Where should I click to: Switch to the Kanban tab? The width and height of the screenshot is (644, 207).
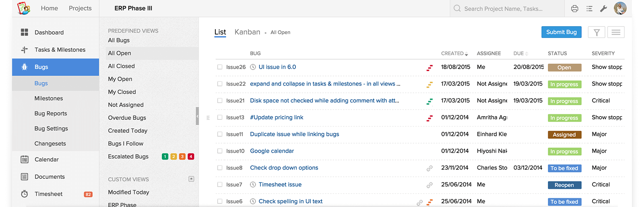(x=247, y=32)
